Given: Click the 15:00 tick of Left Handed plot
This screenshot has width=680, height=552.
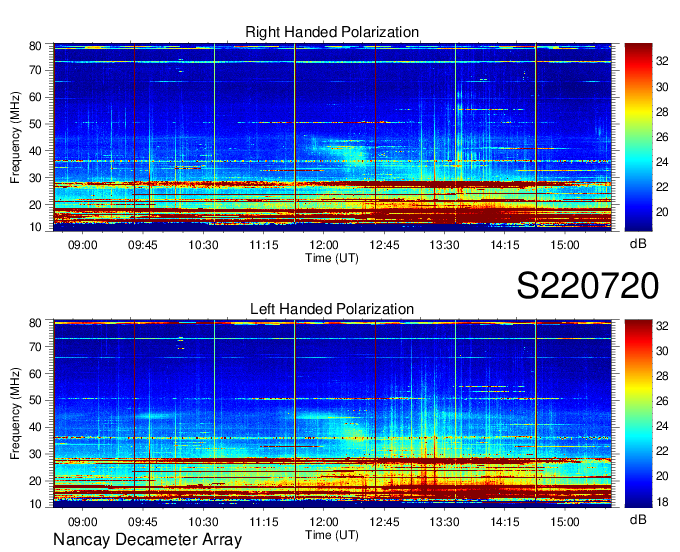Looking at the screenshot, I should [565, 522].
